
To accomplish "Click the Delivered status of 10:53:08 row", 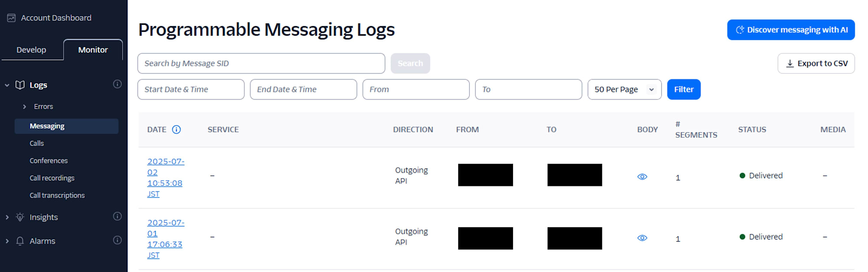I will point(761,176).
